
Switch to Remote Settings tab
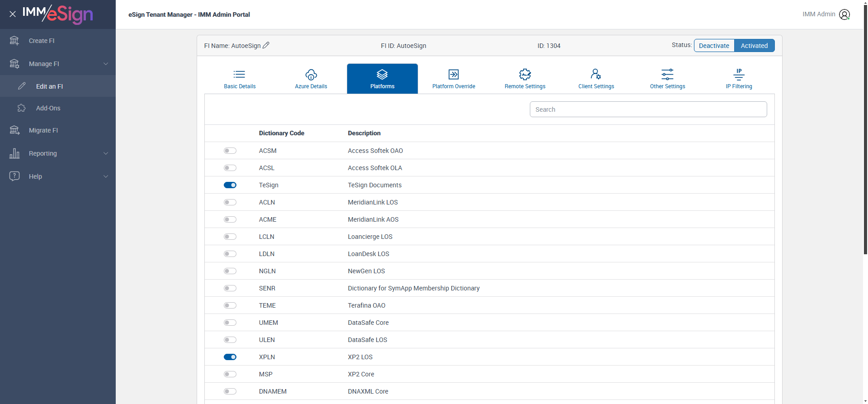click(525, 79)
